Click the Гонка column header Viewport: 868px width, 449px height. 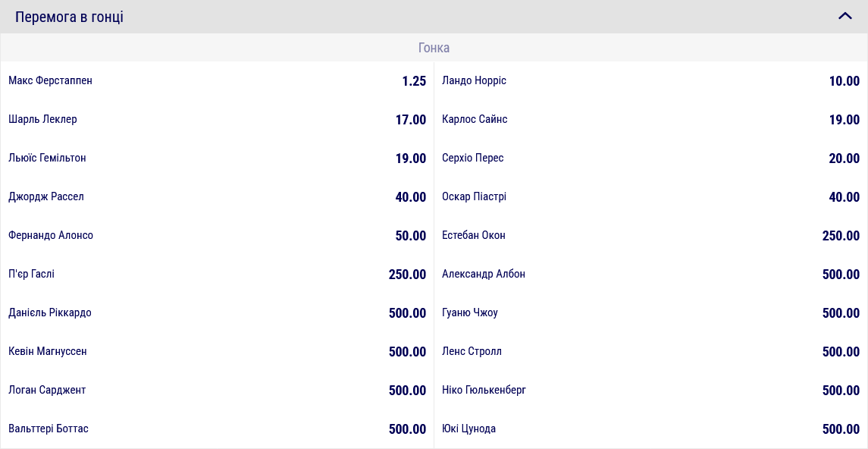click(x=434, y=48)
